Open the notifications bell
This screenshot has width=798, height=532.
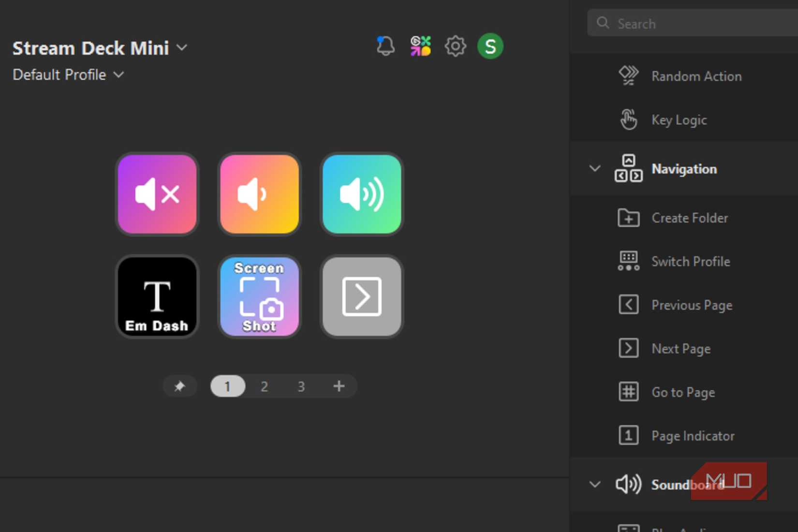coord(385,46)
